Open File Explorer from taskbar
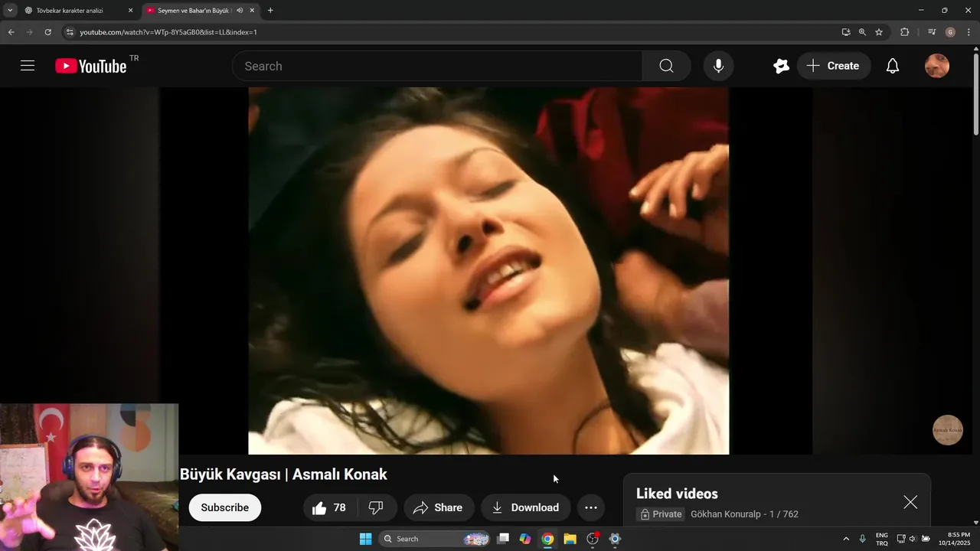 click(570, 539)
